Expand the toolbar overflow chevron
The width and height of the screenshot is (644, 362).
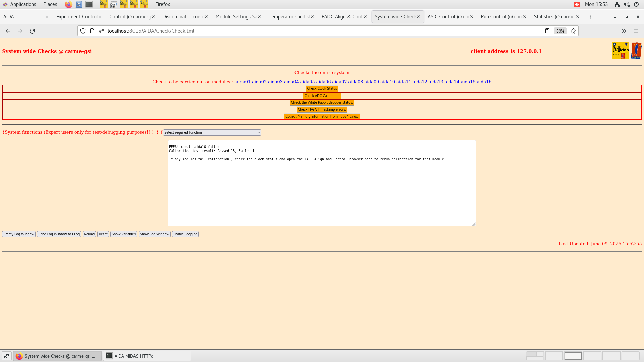point(624,31)
